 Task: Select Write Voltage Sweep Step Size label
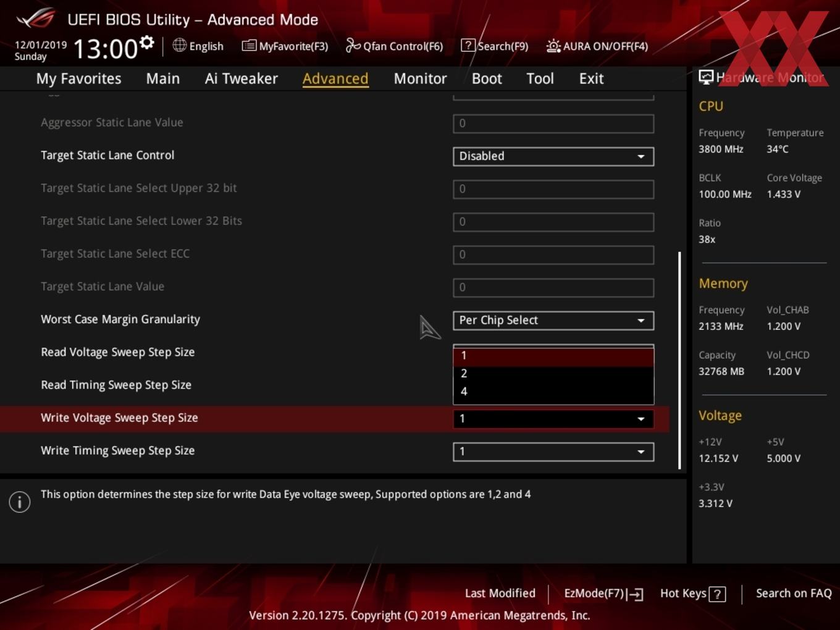[x=119, y=418]
